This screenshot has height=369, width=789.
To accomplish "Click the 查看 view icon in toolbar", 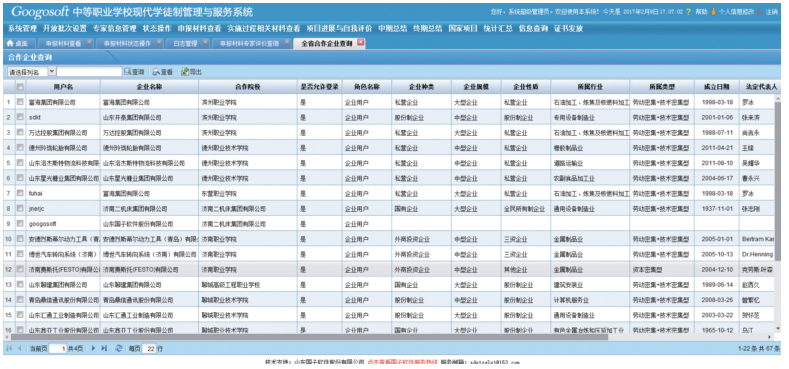I will point(156,72).
